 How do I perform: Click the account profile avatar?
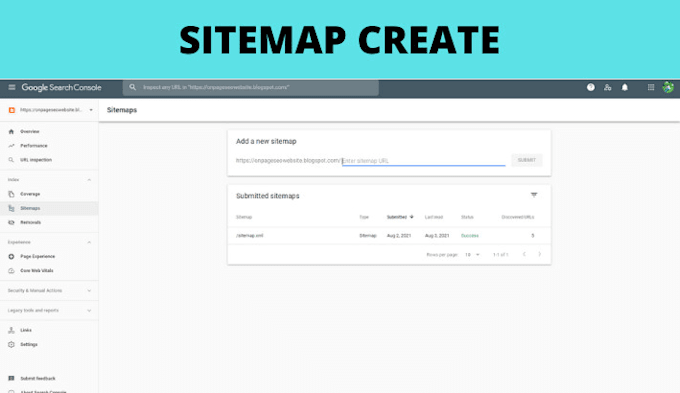point(668,87)
